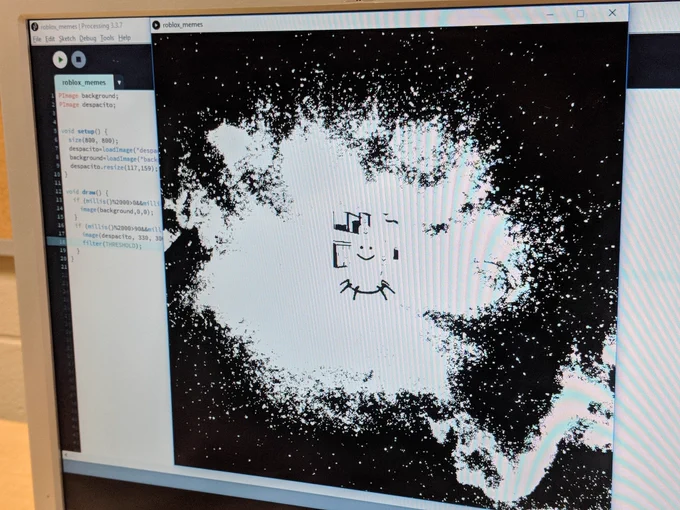Click the 'void setup() {' line
680x510 pixels.
pos(84,131)
